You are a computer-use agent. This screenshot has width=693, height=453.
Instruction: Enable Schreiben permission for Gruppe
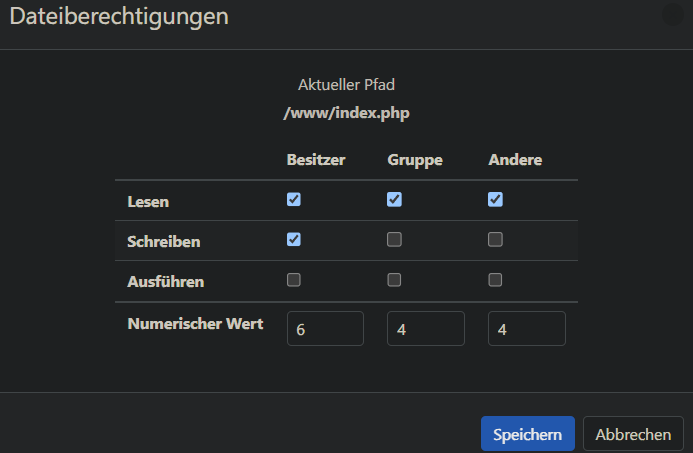pos(395,240)
